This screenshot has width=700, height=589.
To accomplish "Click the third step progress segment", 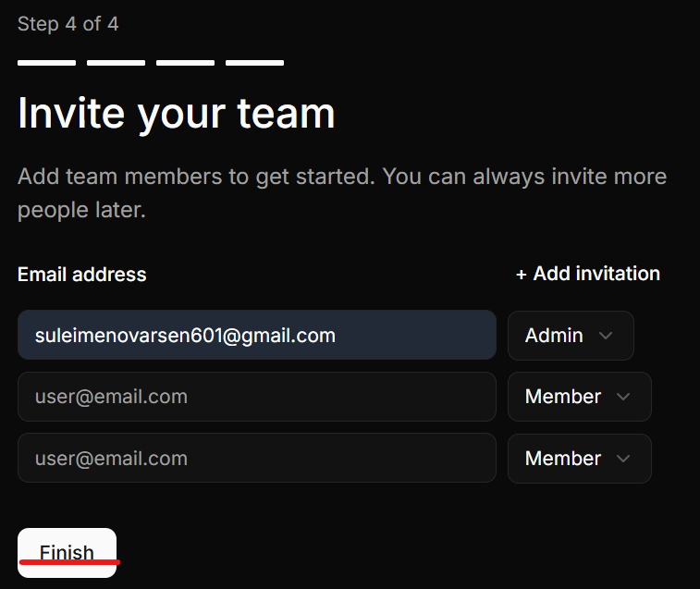I will 185,63.
